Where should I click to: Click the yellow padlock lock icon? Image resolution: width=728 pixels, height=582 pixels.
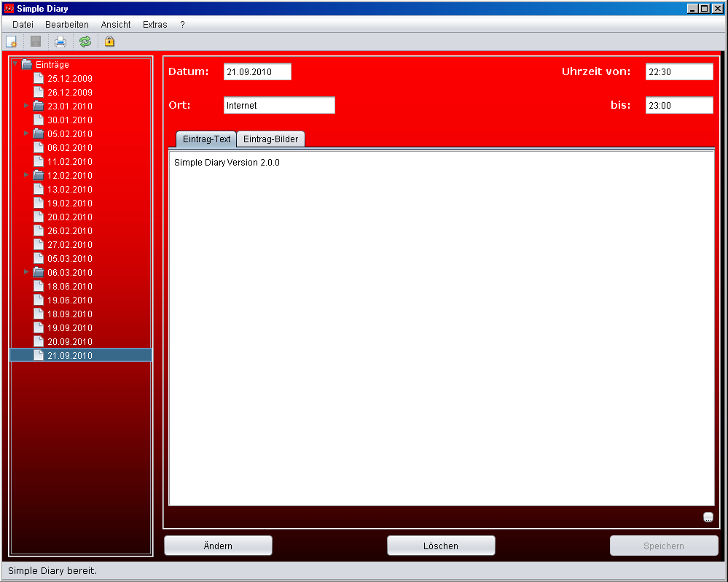109,42
